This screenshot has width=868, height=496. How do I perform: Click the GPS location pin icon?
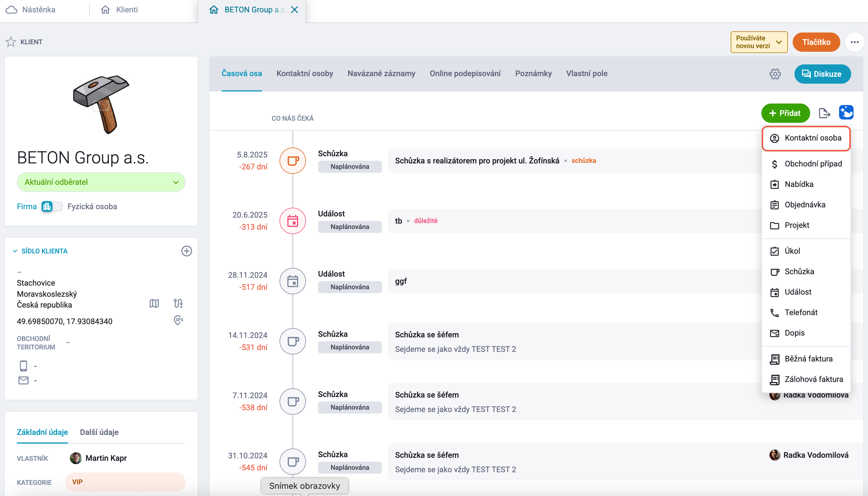point(178,320)
